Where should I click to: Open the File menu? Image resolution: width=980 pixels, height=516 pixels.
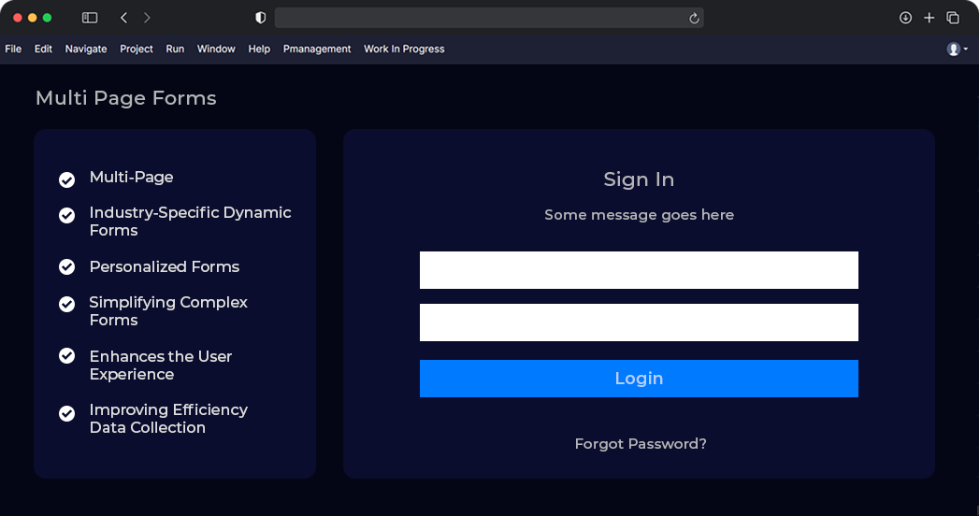point(13,50)
